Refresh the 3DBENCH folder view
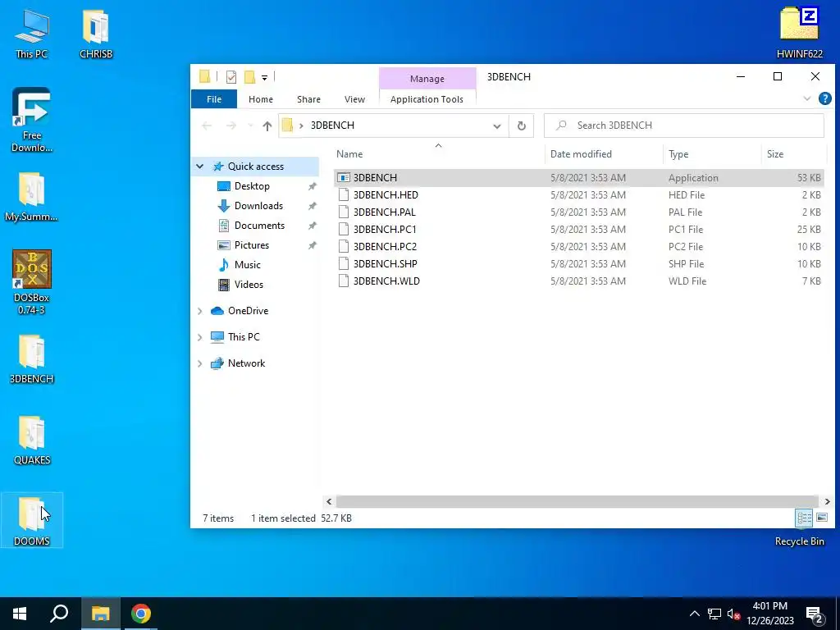Image resolution: width=840 pixels, height=630 pixels. (x=521, y=126)
